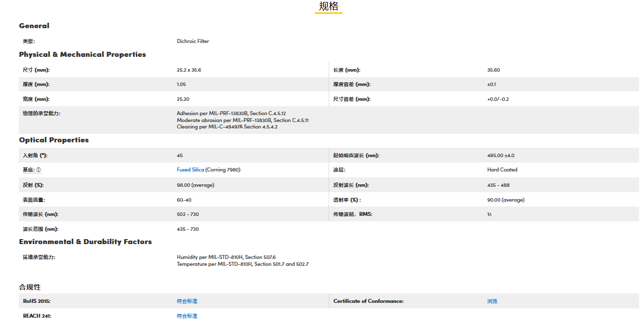The height and width of the screenshot is (334, 644).
Task: Click the 基底 label with dotted underline
Action: click(x=29, y=170)
